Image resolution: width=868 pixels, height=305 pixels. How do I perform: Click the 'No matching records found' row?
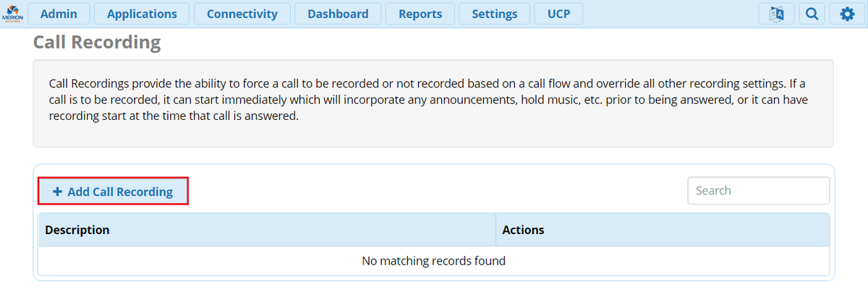(433, 261)
